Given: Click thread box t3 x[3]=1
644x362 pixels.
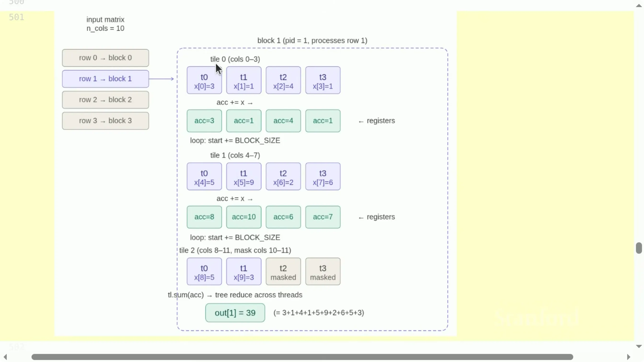Looking at the screenshot, I should point(323,80).
